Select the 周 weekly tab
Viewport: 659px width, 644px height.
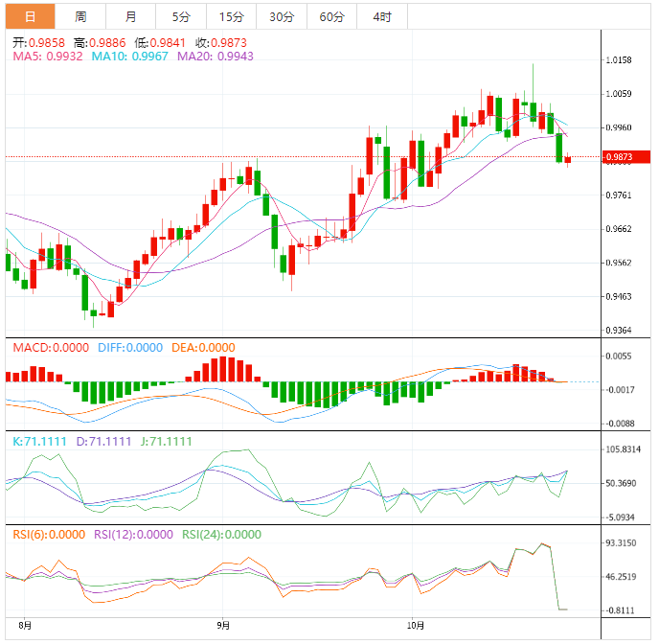click(x=80, y=16)
